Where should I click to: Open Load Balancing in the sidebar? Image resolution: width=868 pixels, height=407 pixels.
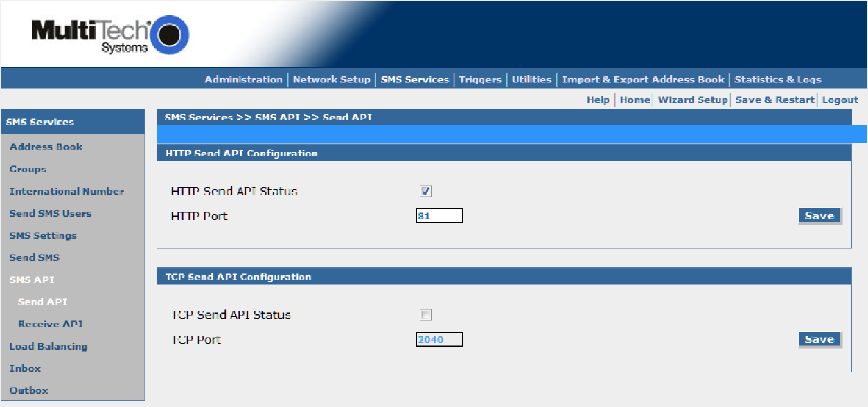48,346
